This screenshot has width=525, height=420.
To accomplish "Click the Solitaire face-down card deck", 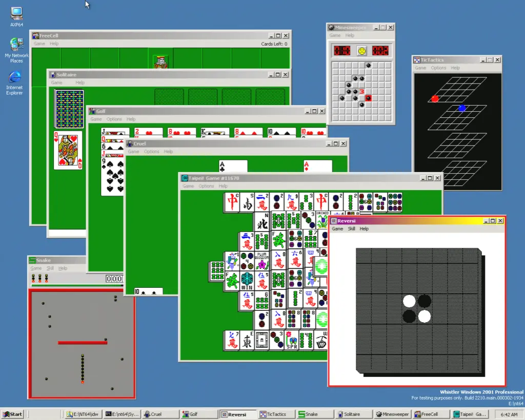I will pos(69,109).
